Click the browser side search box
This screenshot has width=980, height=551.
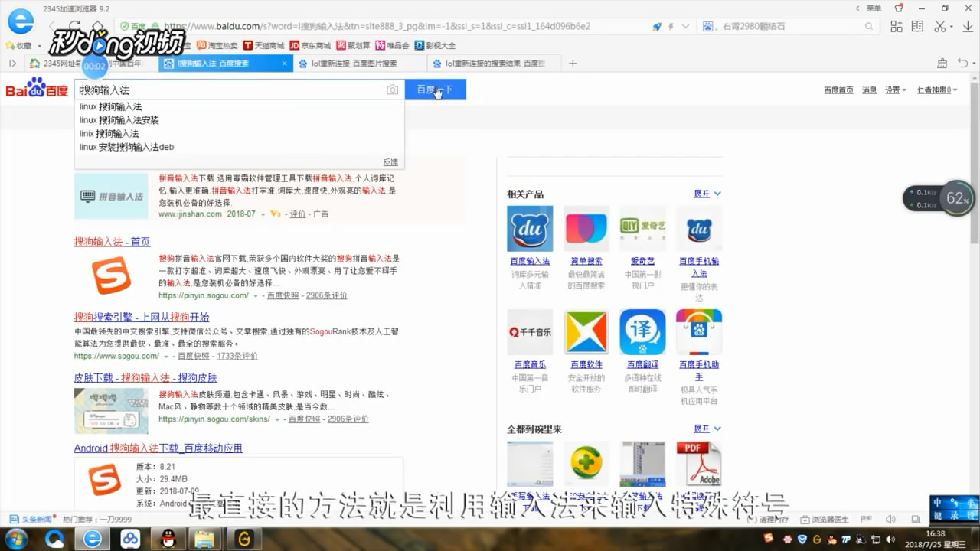point(789,26)
